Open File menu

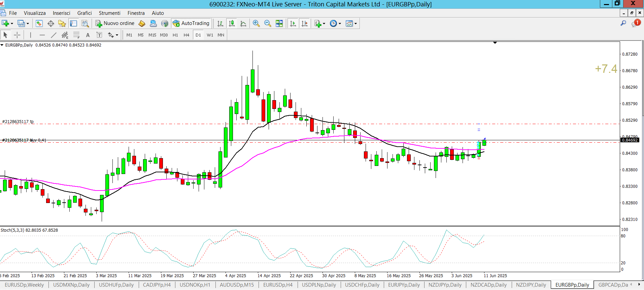13,13
